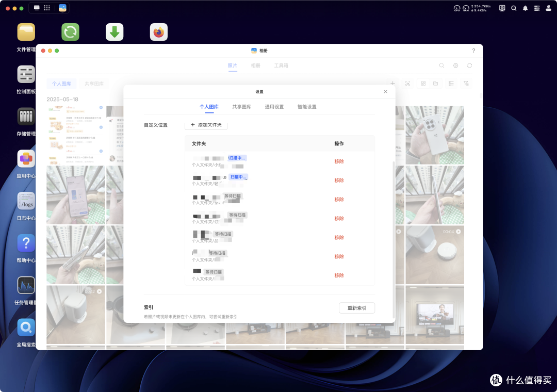The height and width of the screenshot is (392, 557).
Task: Open the filter funnel icon in photo toolbar
Action: [466, 83]
